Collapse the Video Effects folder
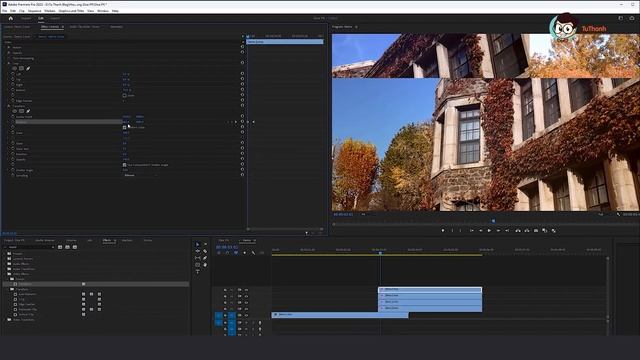The height and width of the screenshot is (360, 640). (x=5, y=274)
